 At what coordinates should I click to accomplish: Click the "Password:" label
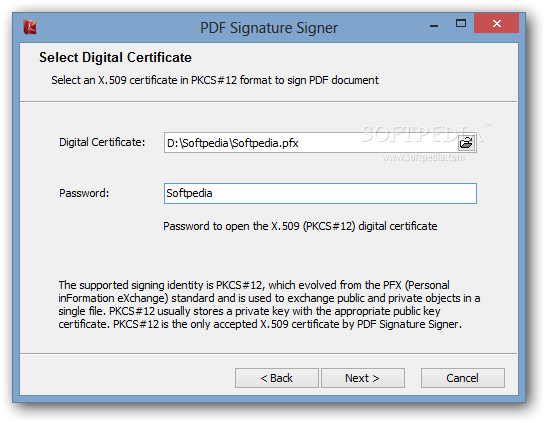(84, 193)
